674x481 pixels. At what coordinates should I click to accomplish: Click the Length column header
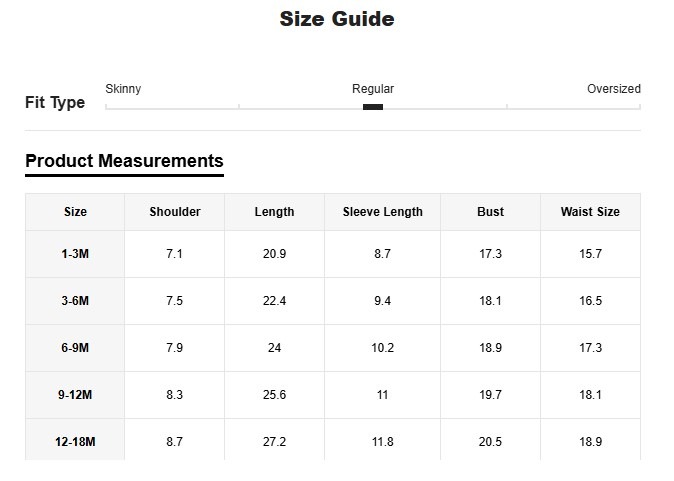tap(274, 212)
